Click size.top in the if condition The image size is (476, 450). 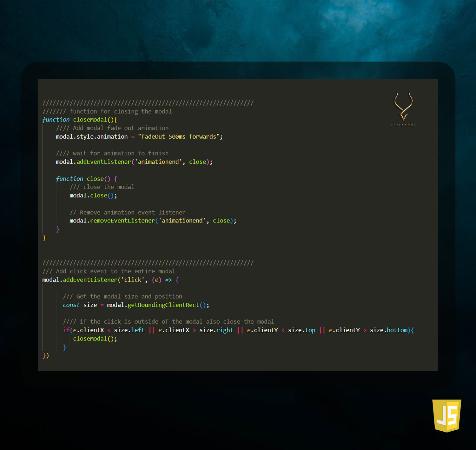(x=301, y=330)
